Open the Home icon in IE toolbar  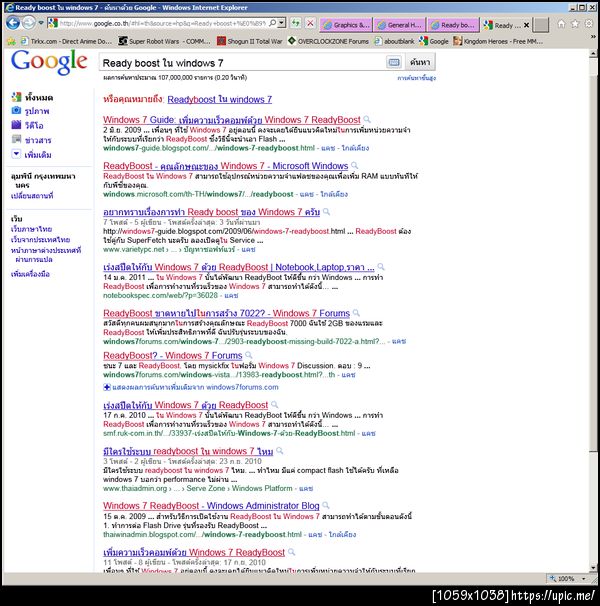tap(561, 24)
